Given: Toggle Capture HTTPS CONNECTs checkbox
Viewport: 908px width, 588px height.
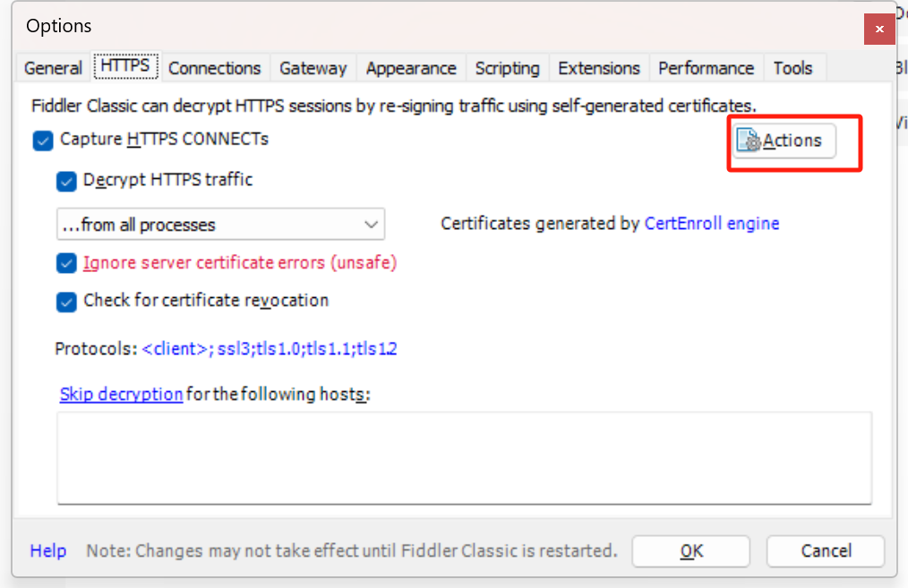Looking at the screenshot, I should click(43, 141).
